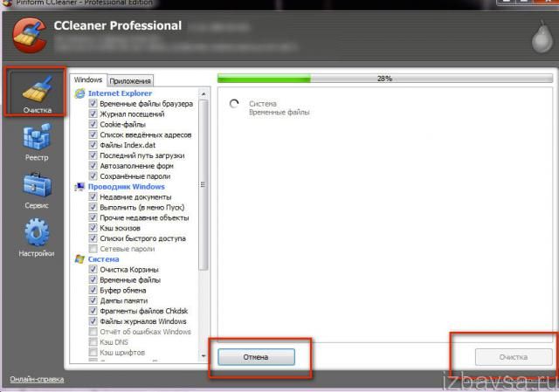Click the CCleaner Professional title text
559x392 pixels.
118,25
